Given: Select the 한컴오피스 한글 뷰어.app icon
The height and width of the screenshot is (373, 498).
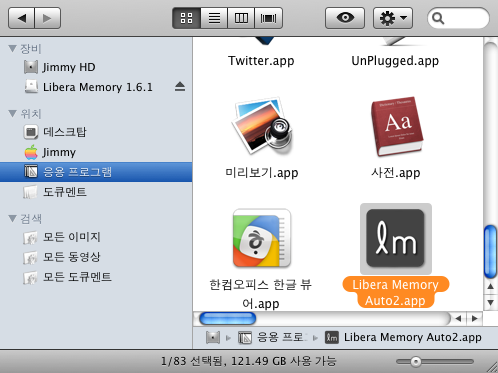Looking at the screenshot, I should 262,238.
